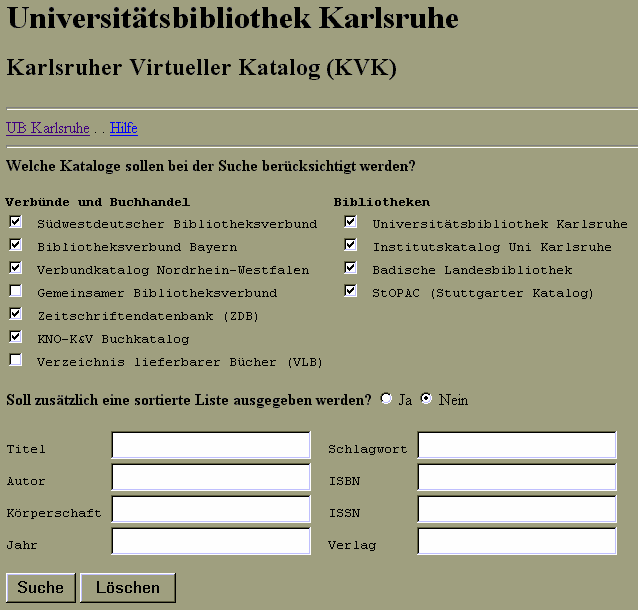Viewport: 638px width, 610px height.
Task: Click the 'Bibliotheken' heading
Action: coord(382,202)
